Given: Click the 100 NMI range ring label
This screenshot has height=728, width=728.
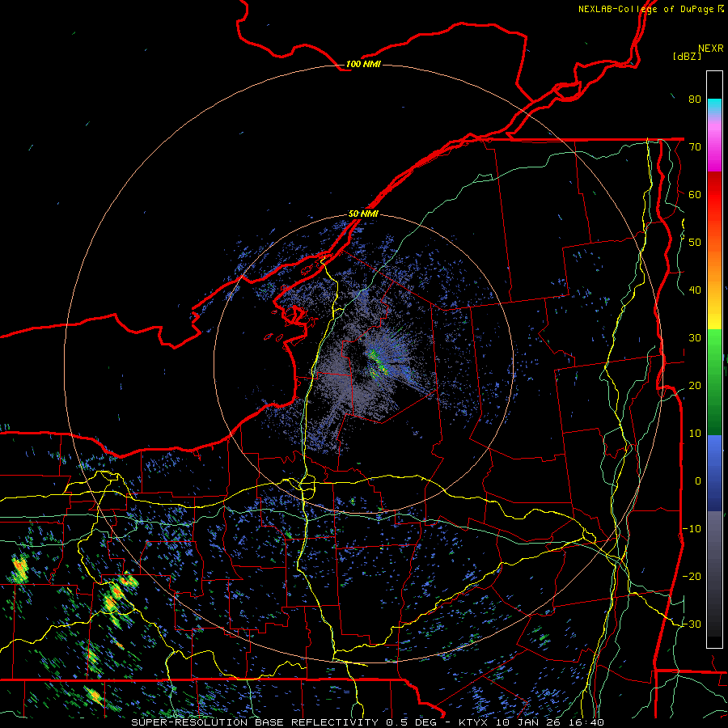Looking at the screenshot, I should (363, 64).
